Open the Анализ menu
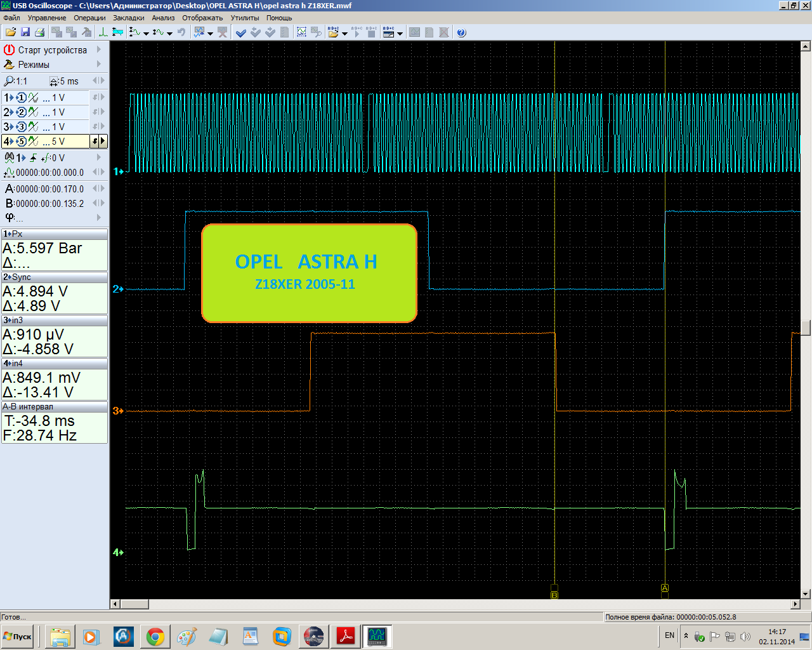This screenshot has height=650, width=812. pos(163,18)
